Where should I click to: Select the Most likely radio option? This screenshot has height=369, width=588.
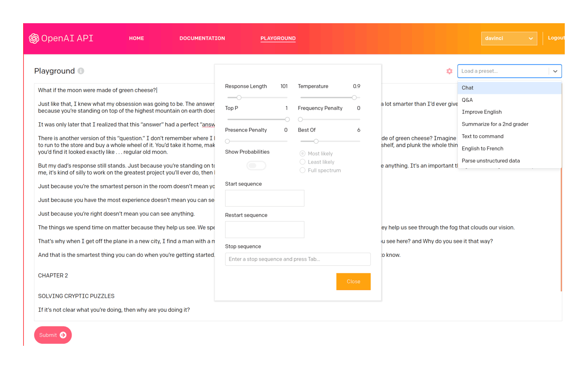tap(303, 154)
